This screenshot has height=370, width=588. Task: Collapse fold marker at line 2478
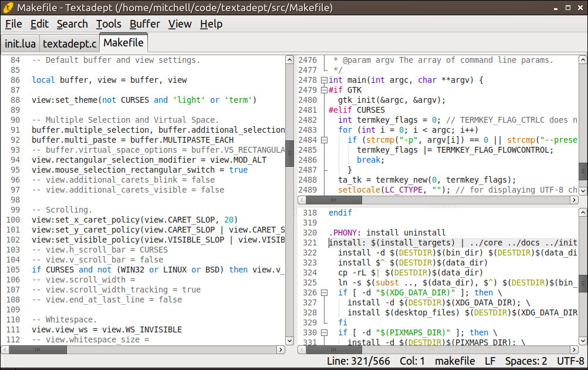click(x=324, y=80)
